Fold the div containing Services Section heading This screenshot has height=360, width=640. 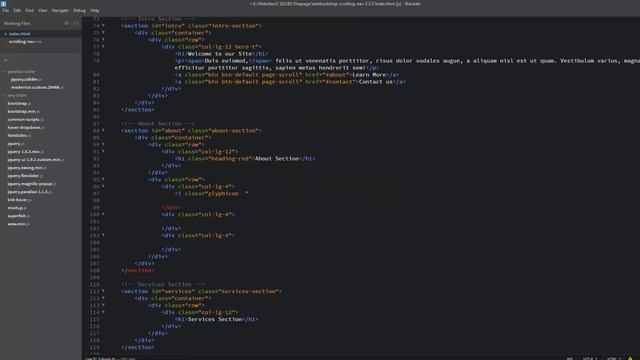click(x=103, y=312)
